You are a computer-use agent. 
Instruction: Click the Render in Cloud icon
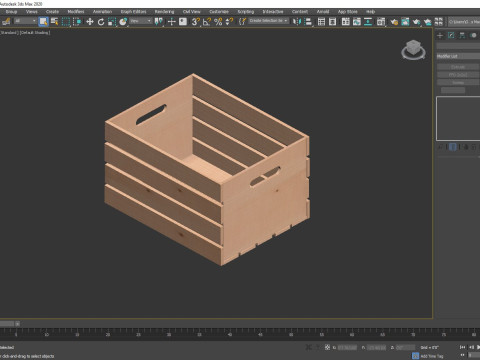[x=428, y=22]
